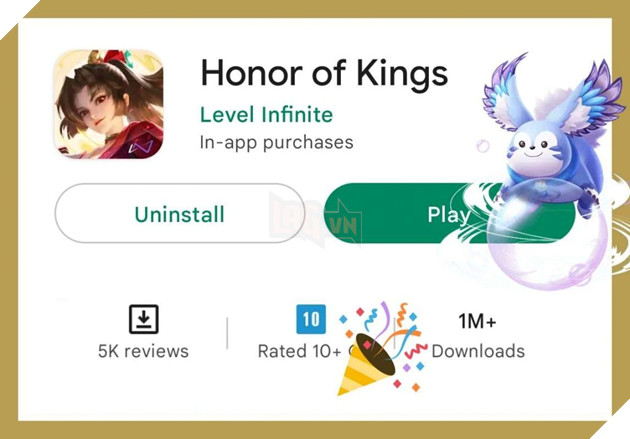This screenshot has width=630, height=439.
Task: Click the download box icon above reviews
Action: point(144,319)
